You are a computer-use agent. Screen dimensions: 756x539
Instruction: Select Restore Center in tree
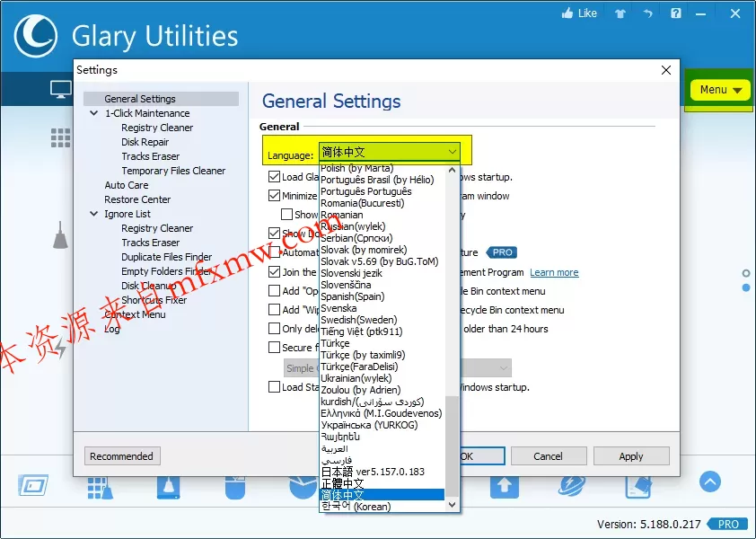click(137, 199)
